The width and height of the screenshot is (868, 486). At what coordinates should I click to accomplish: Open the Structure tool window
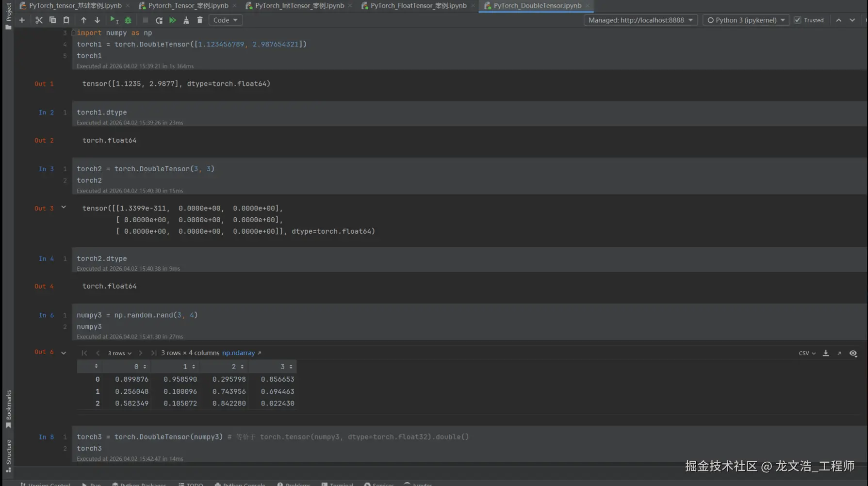[x=8, y=456]
